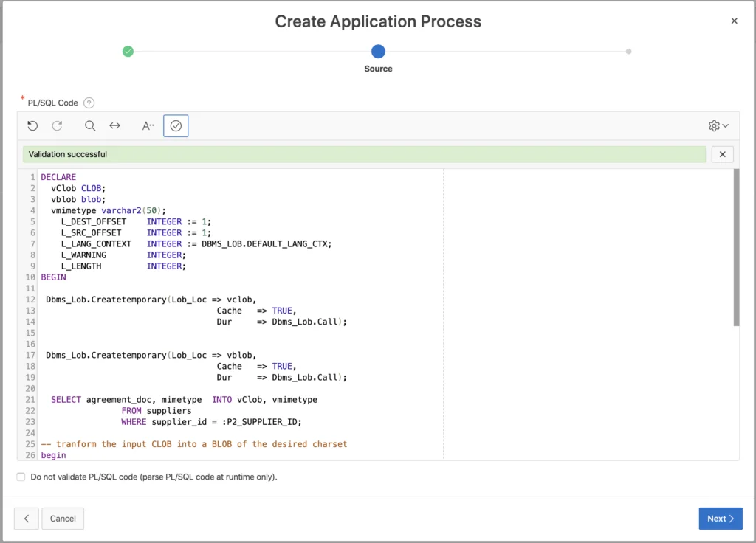Click the DECLARE keyword on line 1

58,177
